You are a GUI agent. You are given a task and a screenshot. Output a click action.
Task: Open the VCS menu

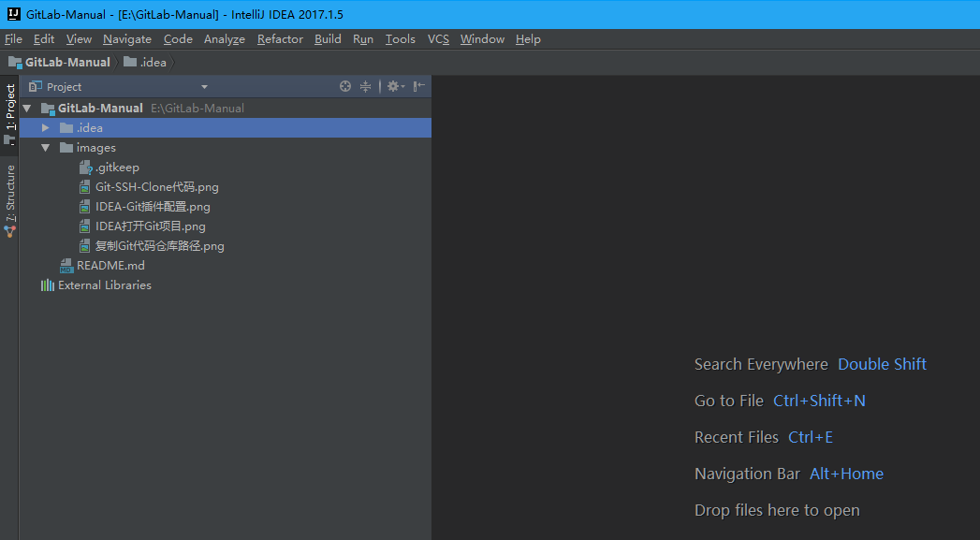point(438,39)
